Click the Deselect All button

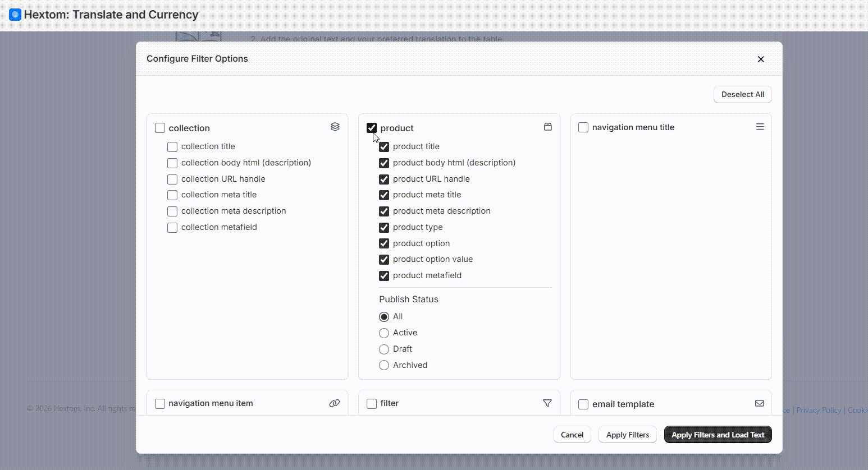coord(743,94)
